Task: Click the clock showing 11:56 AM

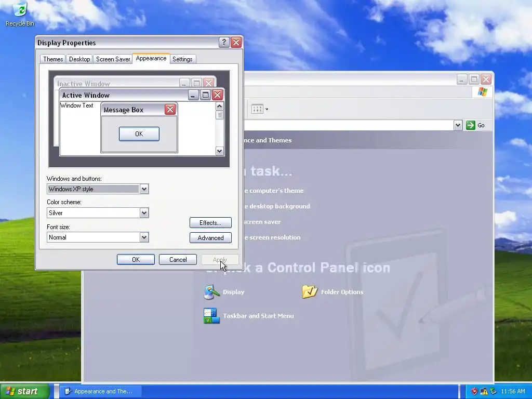Action: click(x=513, y=391)
